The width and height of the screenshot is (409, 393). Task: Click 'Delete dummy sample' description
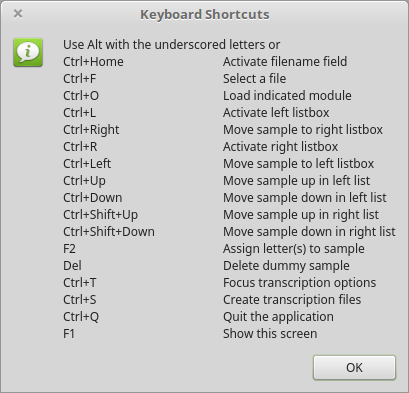point(286,266)
